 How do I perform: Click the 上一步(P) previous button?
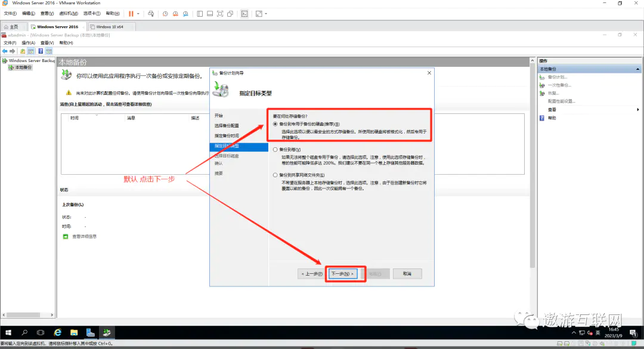pyautogui.click(x=312, y=274)
